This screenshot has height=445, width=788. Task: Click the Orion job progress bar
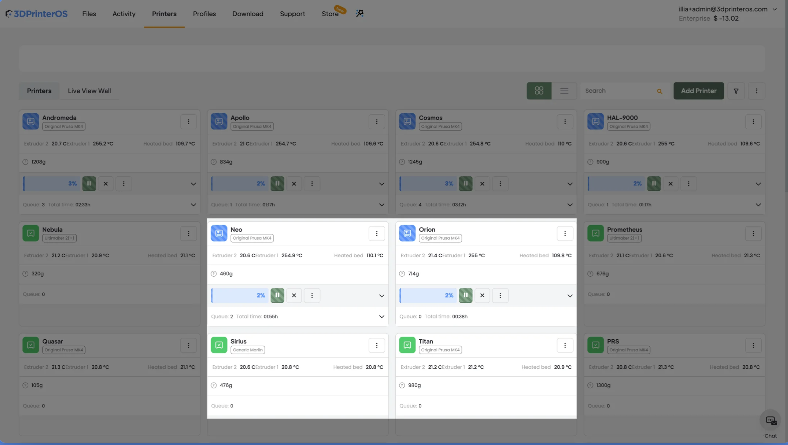click(x=428, y=295)
